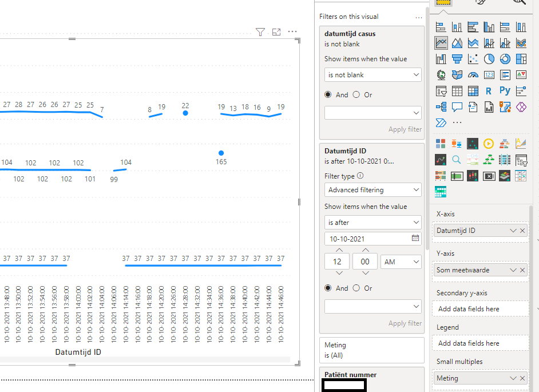Select the waterfall chart visual

(441, 59)
